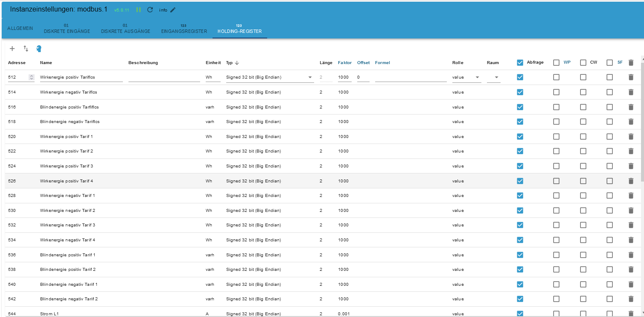644x317 pixels.
Task: Open the Eingangsregister tab
Action: click(184, 29)
